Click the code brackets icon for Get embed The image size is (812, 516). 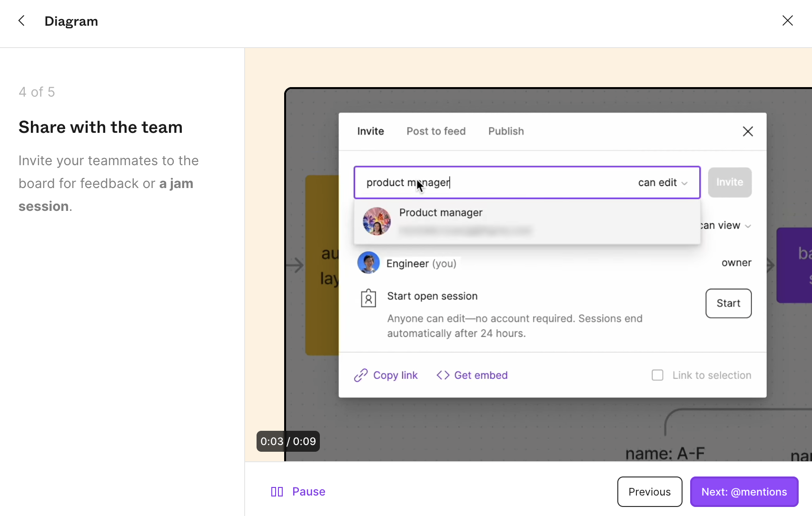[x=443, y=376]
